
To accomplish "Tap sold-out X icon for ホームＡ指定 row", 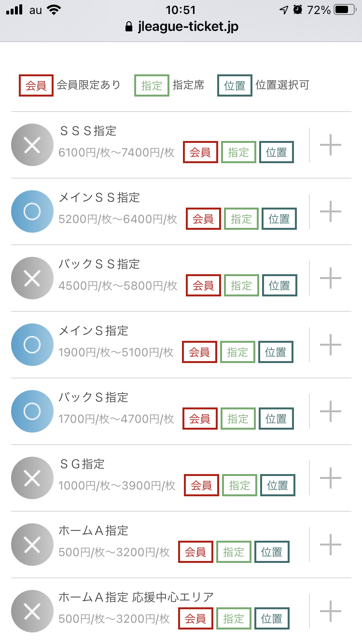I will (32, 545).
